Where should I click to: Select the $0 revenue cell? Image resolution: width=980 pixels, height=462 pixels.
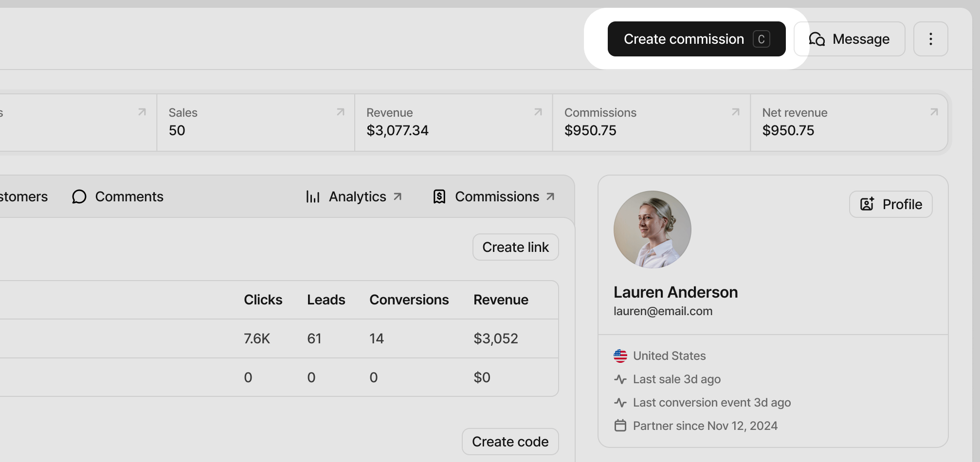click(x=482, y=377)
